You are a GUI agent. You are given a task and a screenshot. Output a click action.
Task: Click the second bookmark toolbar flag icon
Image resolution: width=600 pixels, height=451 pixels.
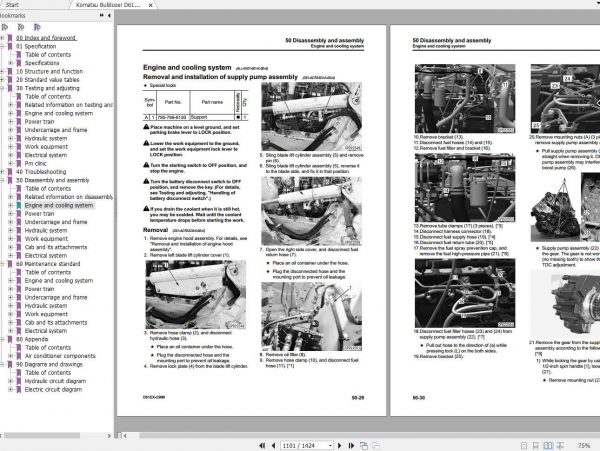click(21, 27)
